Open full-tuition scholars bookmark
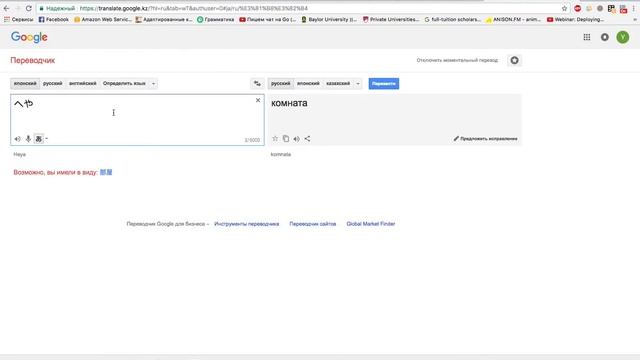This screenshot has height=360, width=640. tap(453, 19)
